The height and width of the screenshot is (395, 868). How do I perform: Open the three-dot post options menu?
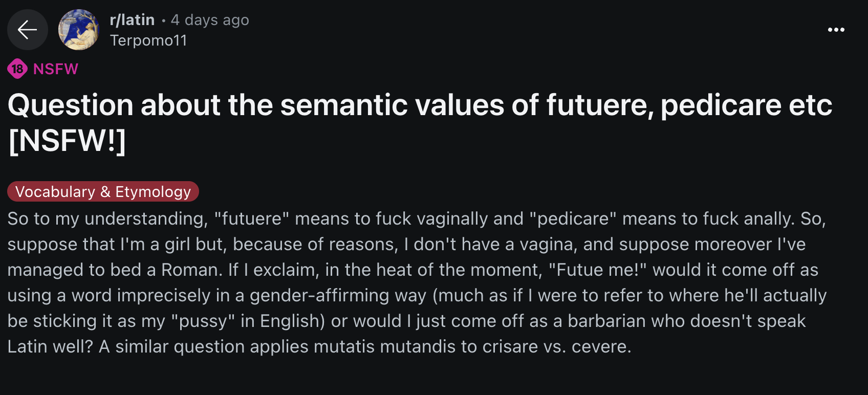point(836,30)
